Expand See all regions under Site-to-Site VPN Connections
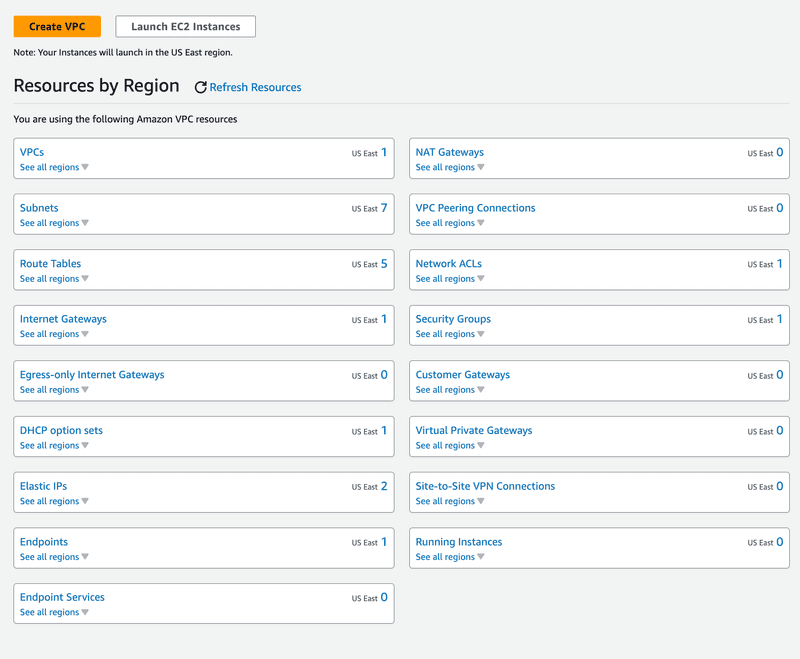The image size is (800, 659). click(x=450, y=501)
